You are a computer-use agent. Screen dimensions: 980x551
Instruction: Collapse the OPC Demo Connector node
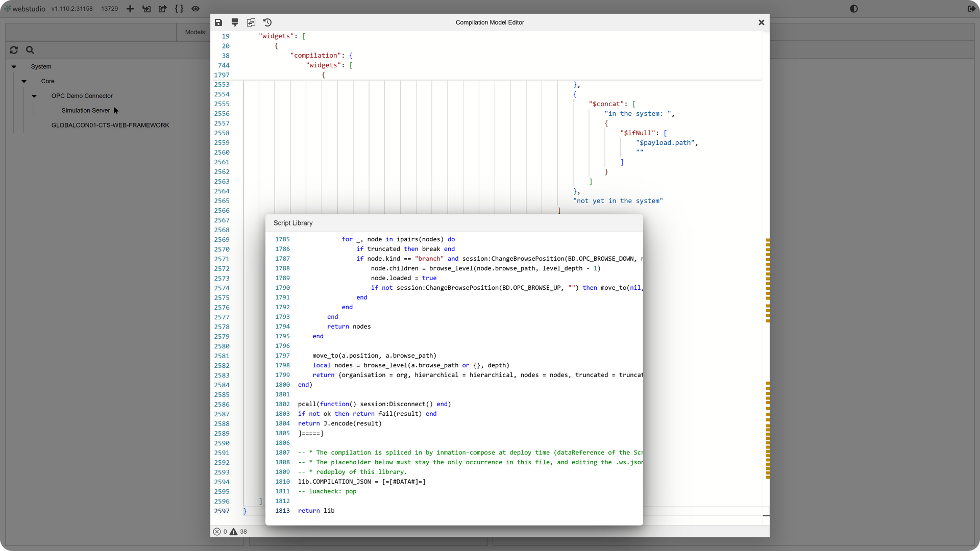[34, 96]
